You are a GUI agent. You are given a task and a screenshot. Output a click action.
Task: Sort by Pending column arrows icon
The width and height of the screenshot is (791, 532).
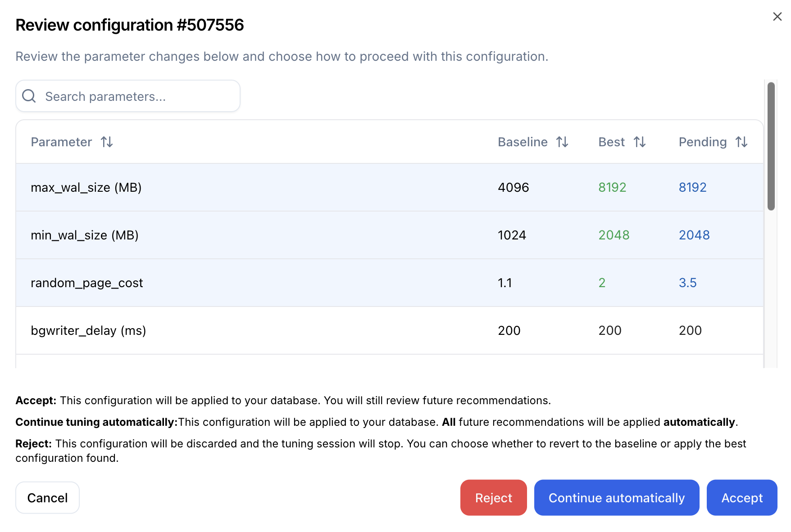(x=741, y=142)
